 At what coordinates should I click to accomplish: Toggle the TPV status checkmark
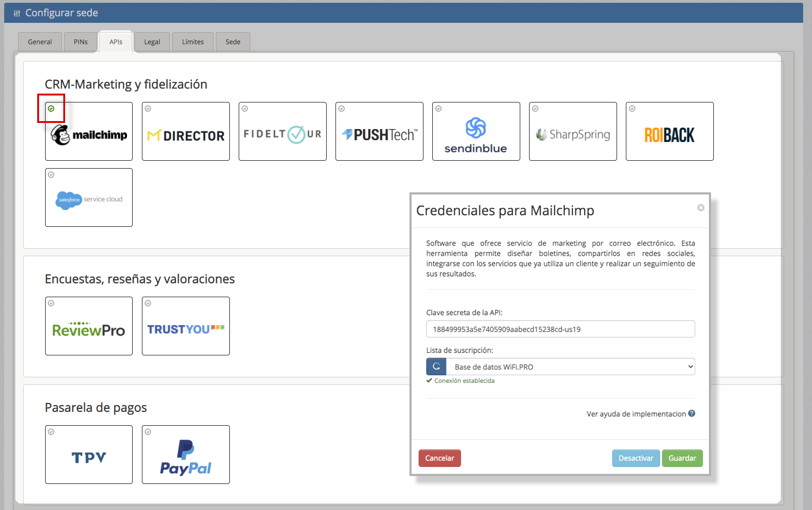click(x=51, y=432)
